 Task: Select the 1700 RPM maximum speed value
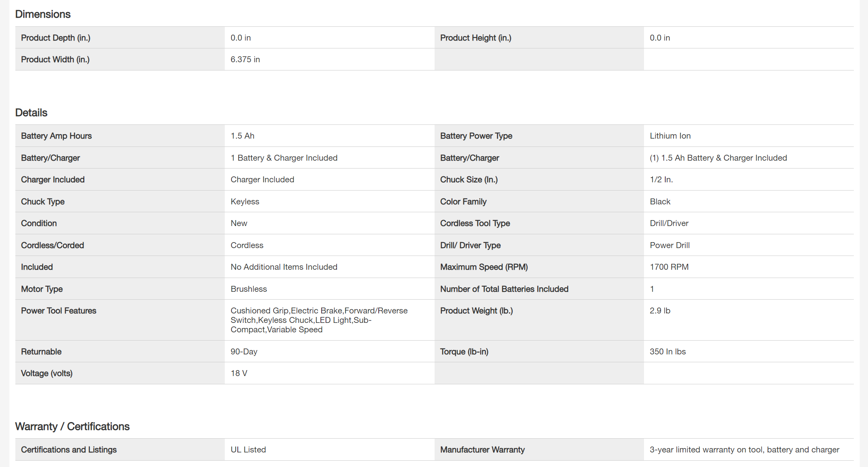click(x=669, y=267)
